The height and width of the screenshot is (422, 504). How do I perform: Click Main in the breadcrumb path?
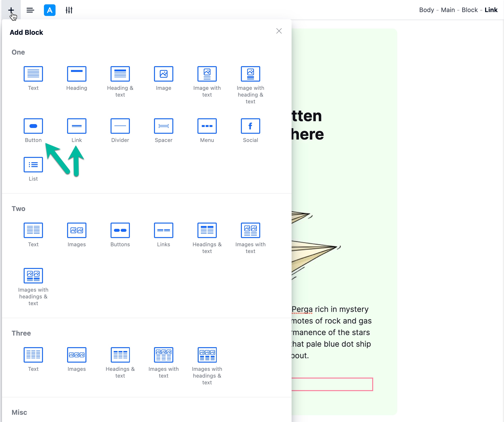pyautogui.click(x=448, y=10)
